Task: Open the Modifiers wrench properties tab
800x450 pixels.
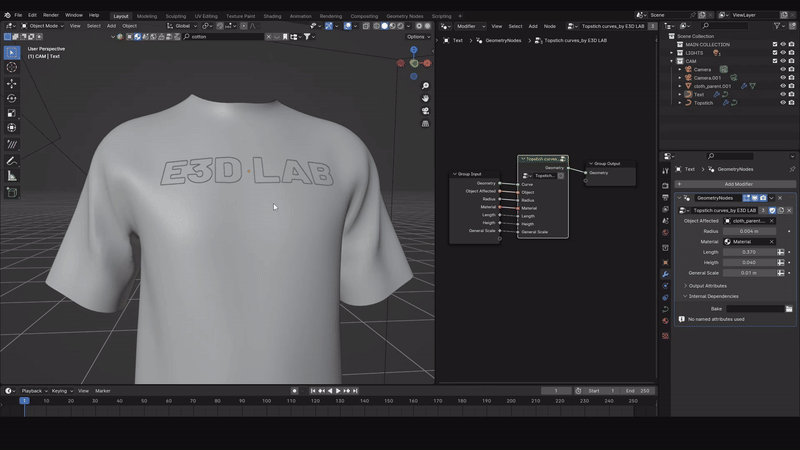Action: (x=665, y=274)
